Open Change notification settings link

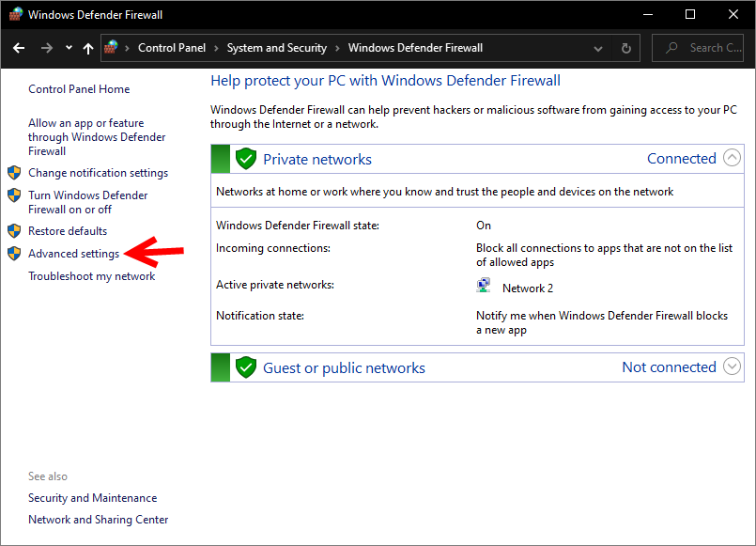coord(98,173)
